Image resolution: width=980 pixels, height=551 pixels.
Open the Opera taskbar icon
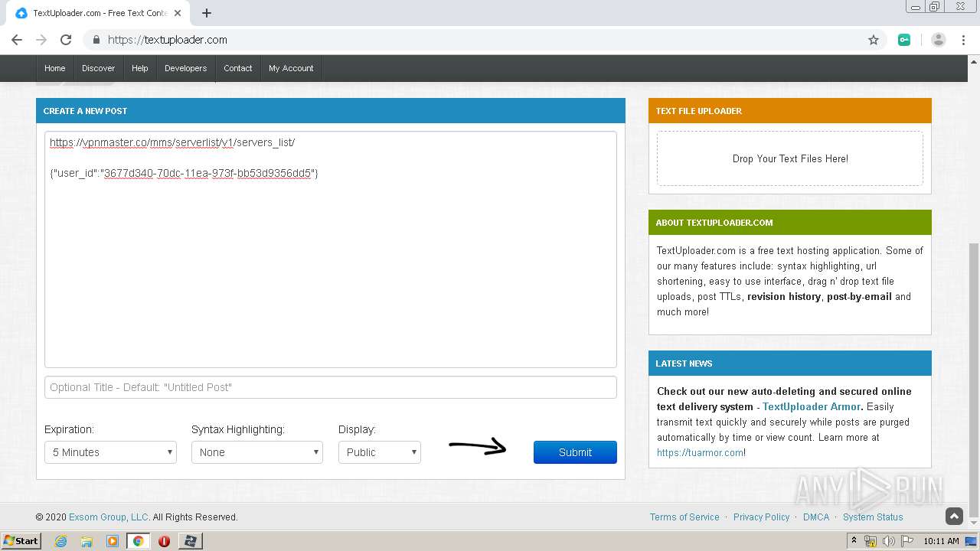(164, 541)
